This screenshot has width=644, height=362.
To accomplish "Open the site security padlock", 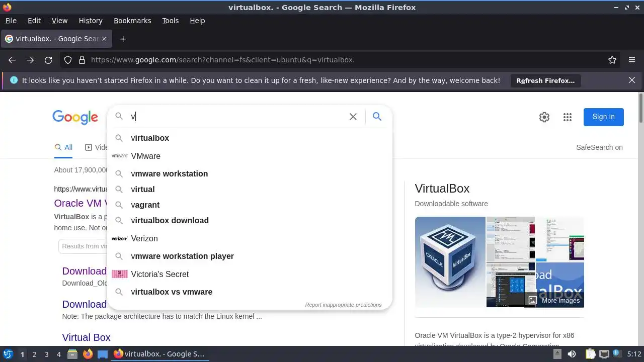I will pyautogui.click(x=82, y=60).
